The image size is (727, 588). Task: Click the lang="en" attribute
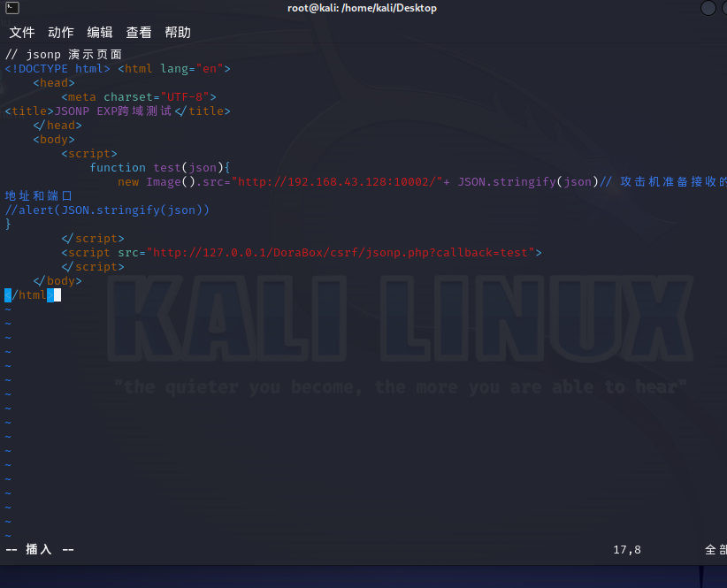coord(192,69)
